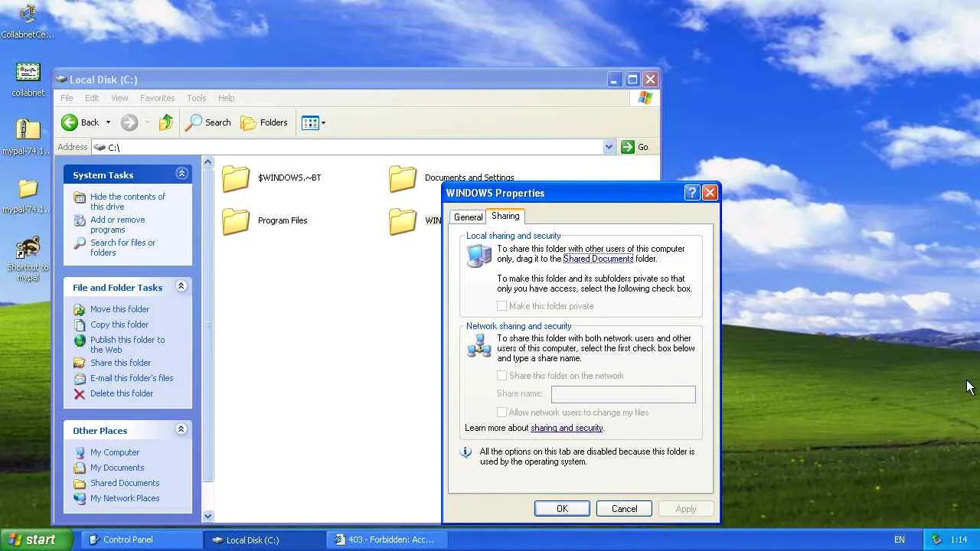Click the system tray icon beside the clock
Screen dimensions: 980x551
point(936,540)
